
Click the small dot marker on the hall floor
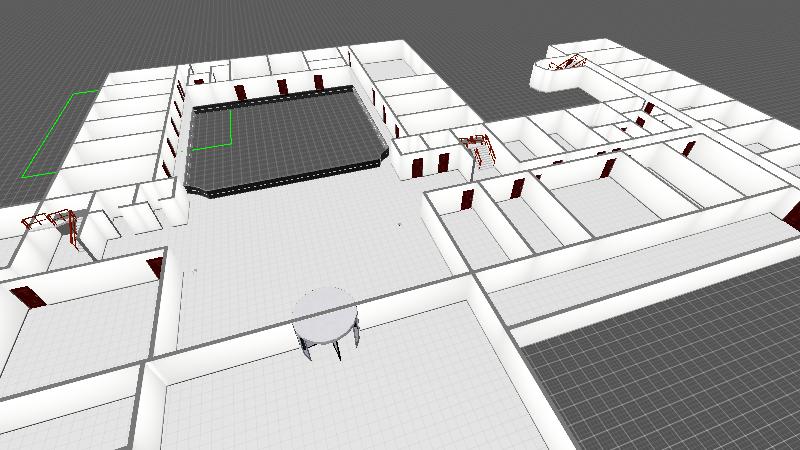click(400, 225)
